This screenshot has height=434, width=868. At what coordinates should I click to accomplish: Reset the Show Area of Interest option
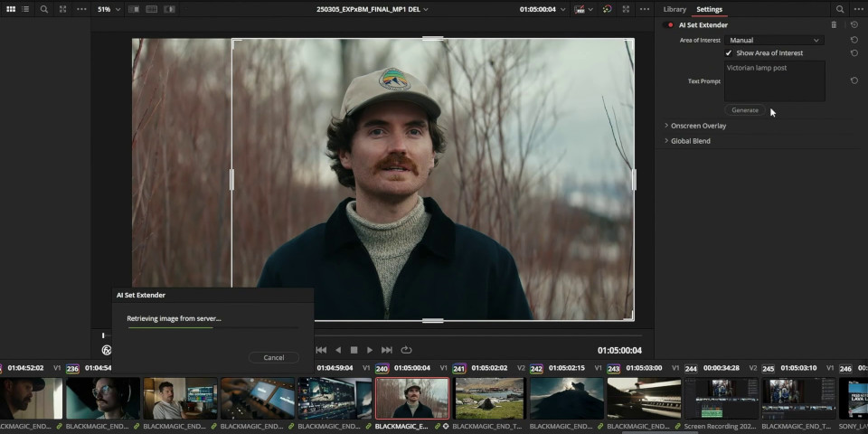point(854,53)
